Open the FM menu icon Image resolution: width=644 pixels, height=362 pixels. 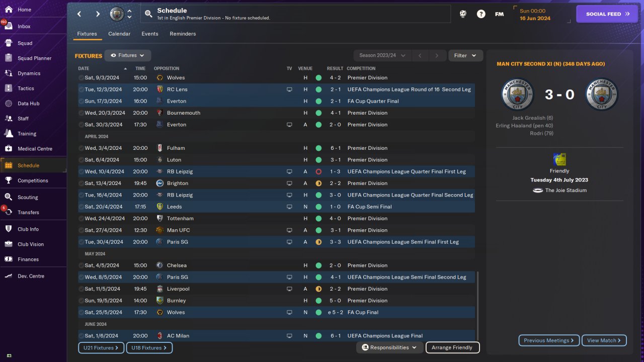coord(499,14)
